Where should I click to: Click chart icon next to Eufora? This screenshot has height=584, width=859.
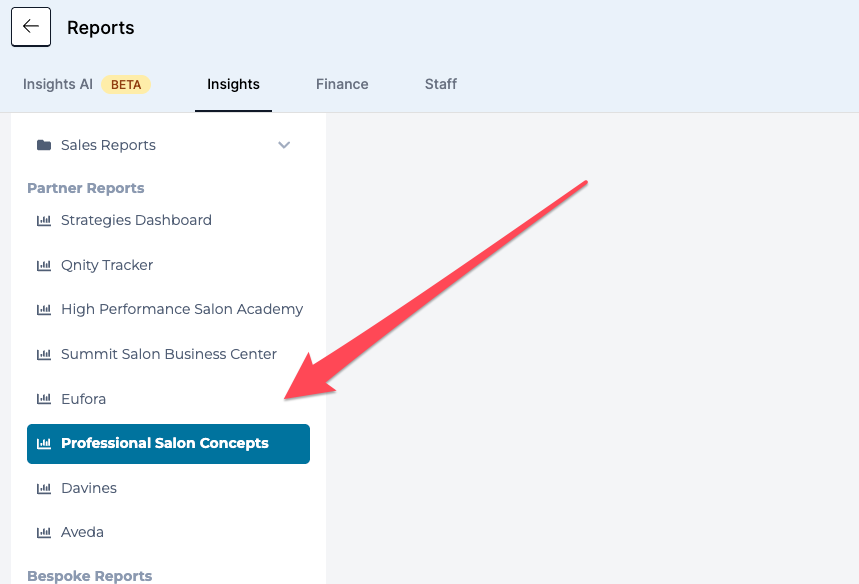(x=44, y=399)
